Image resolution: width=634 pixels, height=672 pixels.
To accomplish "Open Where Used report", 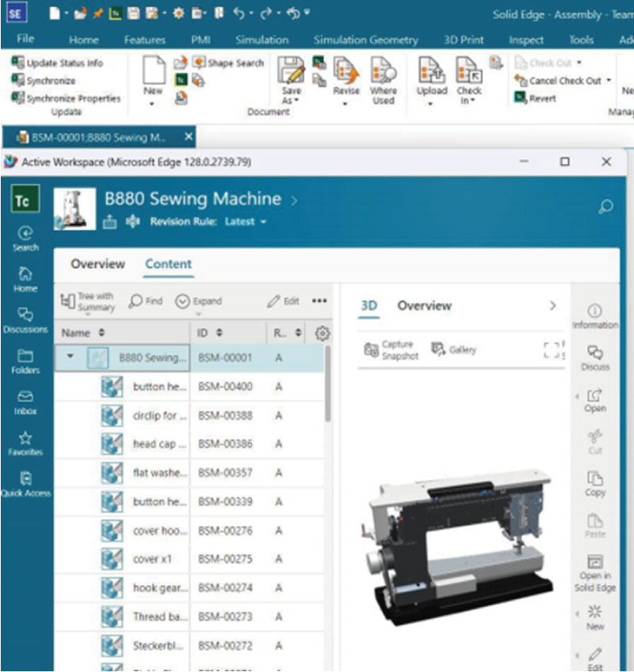I will tap(384, 81).
